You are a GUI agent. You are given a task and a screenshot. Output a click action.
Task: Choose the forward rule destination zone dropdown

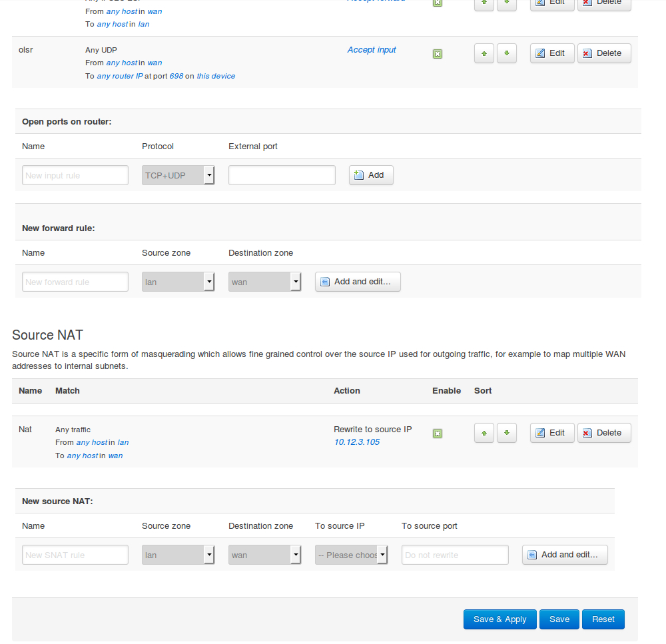click(x=264, y=282)
